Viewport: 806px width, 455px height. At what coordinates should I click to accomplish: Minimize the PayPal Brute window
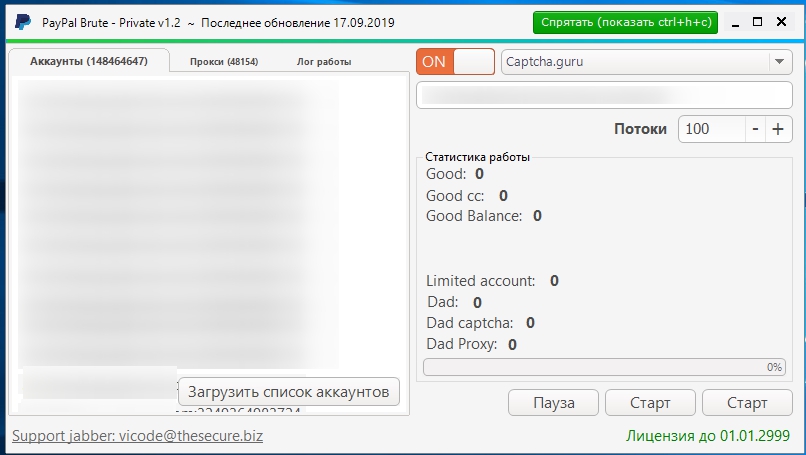[736, 23]
